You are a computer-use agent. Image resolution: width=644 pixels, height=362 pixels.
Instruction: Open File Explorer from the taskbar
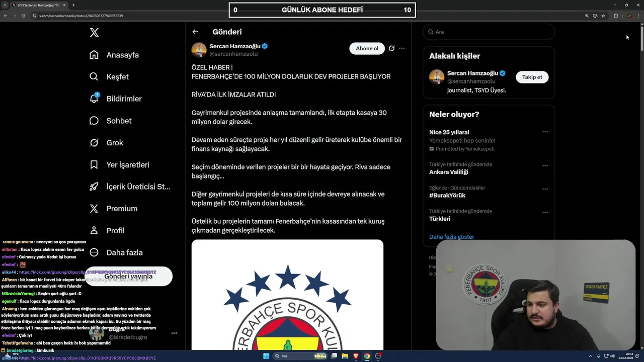point(345,356)
